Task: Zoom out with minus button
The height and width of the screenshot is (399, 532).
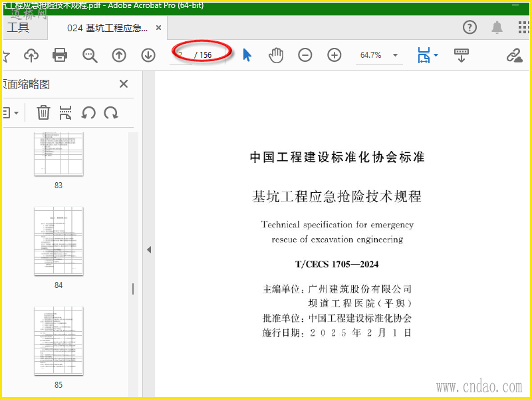Action: click(x=305, y=55)
